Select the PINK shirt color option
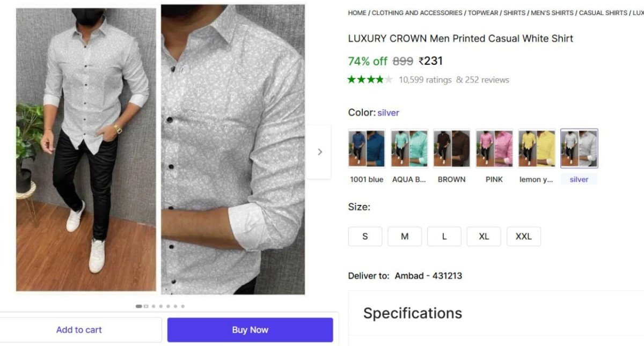 point(494,149)
